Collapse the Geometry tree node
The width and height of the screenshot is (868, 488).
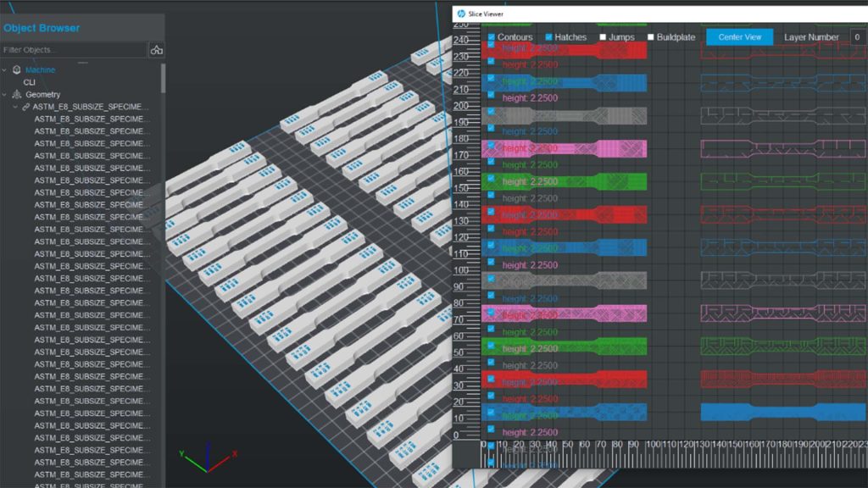pyautogui.click(x=4, y=95)
